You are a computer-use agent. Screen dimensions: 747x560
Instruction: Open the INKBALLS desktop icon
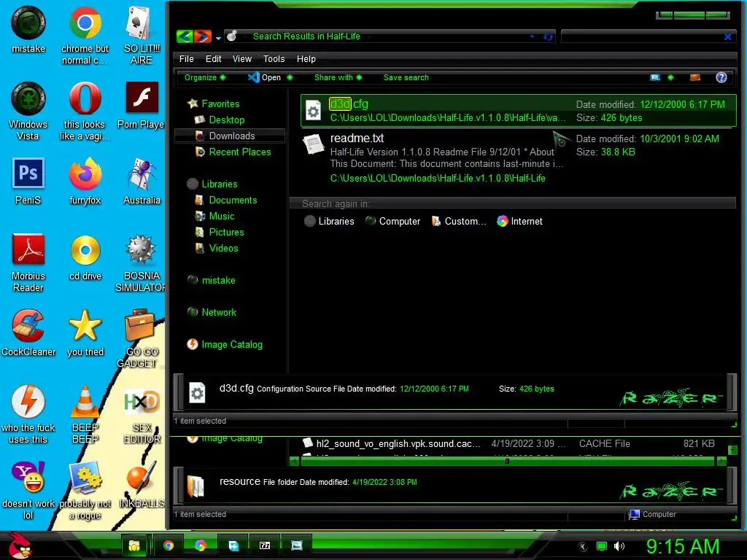click(142, 485)
